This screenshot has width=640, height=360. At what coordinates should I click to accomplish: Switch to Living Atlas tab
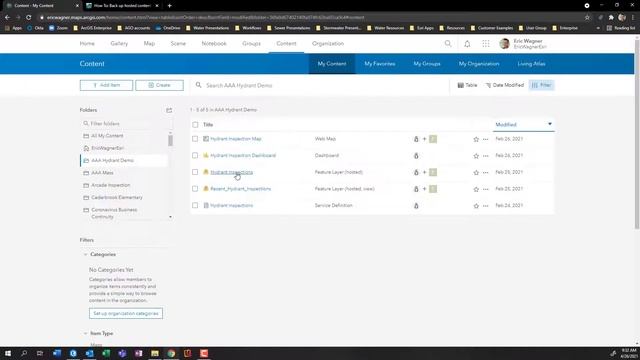point(531,64)
